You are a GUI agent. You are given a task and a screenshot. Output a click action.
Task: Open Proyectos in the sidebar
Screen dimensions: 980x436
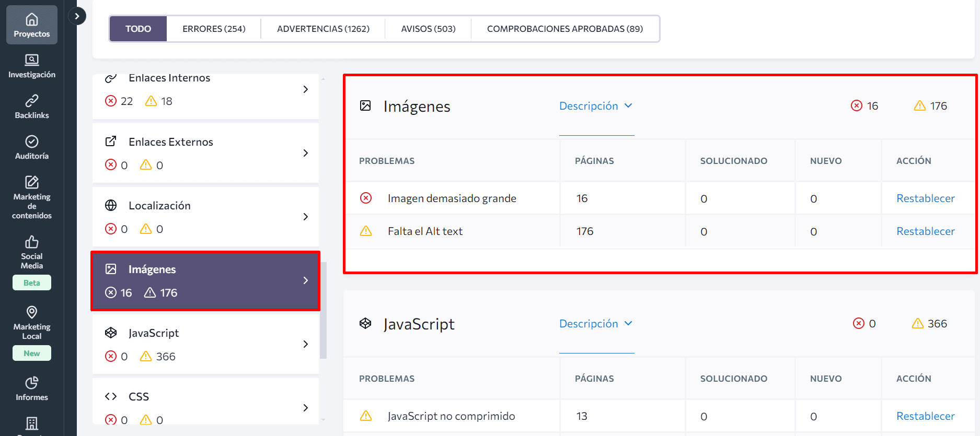[32, 25]
